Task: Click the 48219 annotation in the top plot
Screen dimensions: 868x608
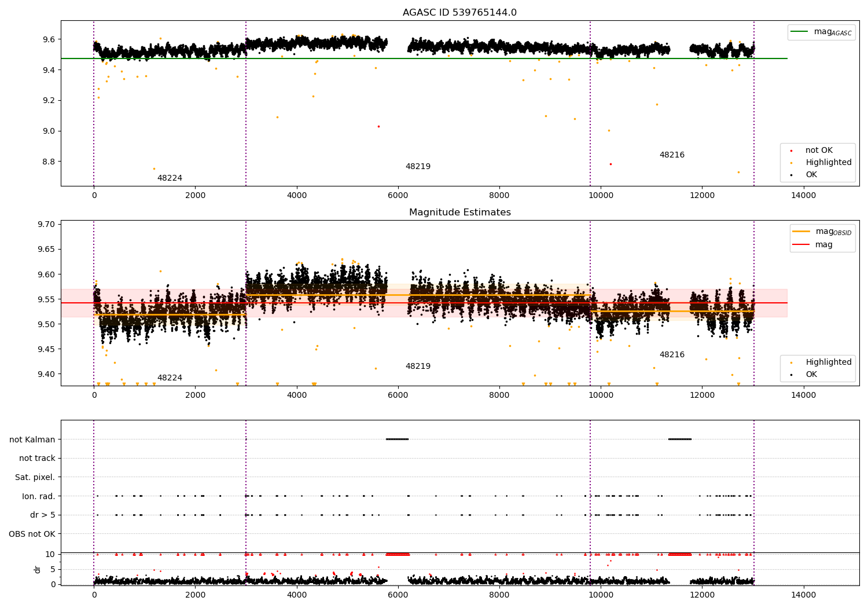Action: [x=418, y=167]
